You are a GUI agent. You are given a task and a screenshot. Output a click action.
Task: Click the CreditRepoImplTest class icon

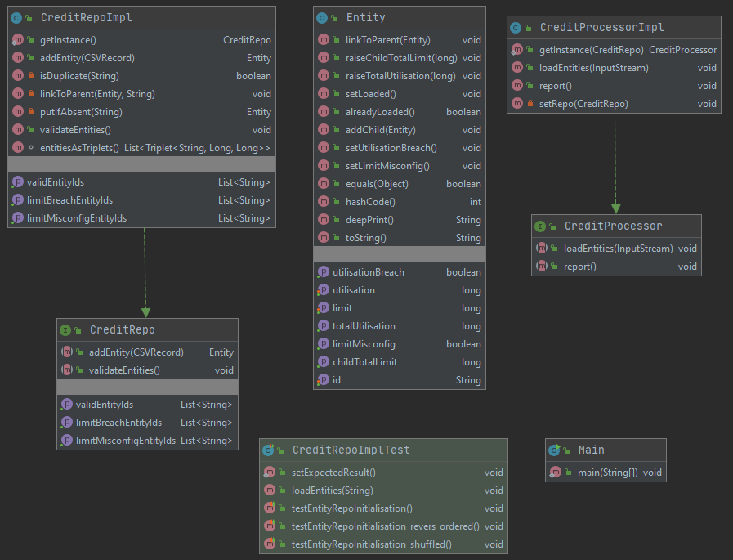[268, 450]
